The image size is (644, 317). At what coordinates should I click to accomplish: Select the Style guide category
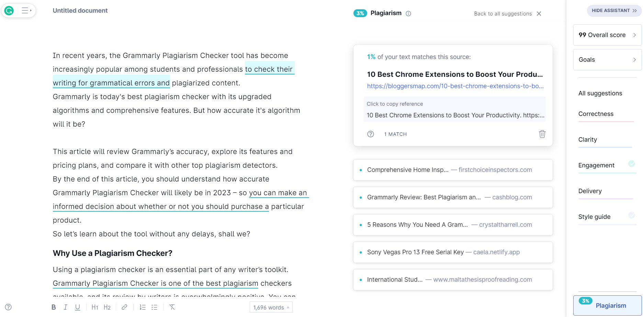tap(594, 217)
